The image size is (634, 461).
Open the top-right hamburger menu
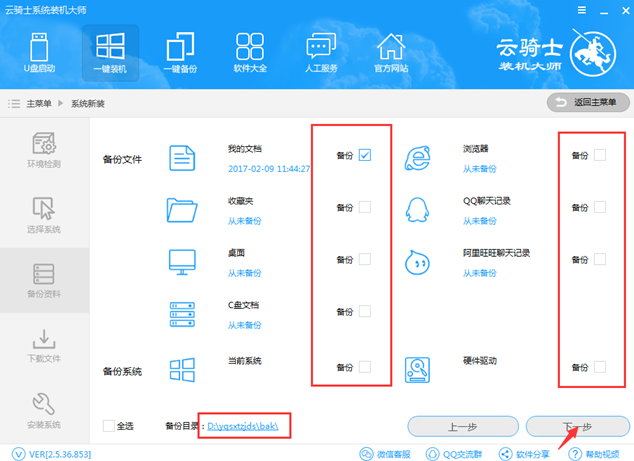pos(581,10)
